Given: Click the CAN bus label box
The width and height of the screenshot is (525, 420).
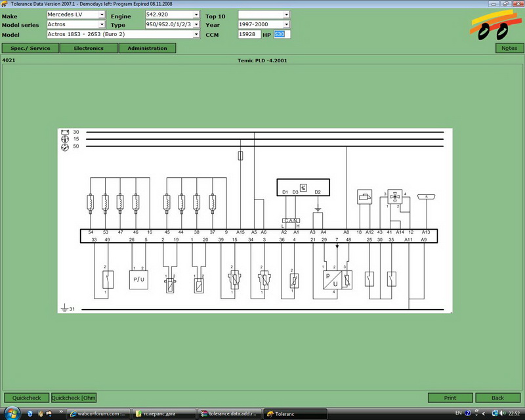Looking at the screenshot, I should coord(291,220).
